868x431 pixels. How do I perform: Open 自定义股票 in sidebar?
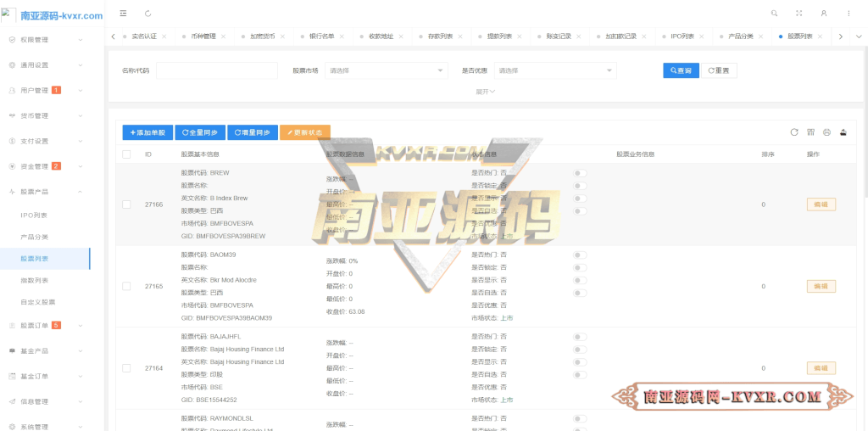[37, 303]
